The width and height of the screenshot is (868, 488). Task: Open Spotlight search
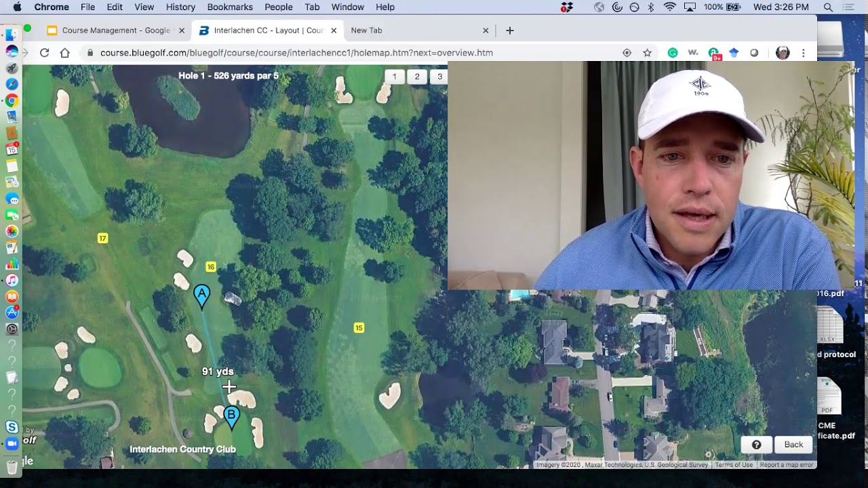[x=828, y=7]
